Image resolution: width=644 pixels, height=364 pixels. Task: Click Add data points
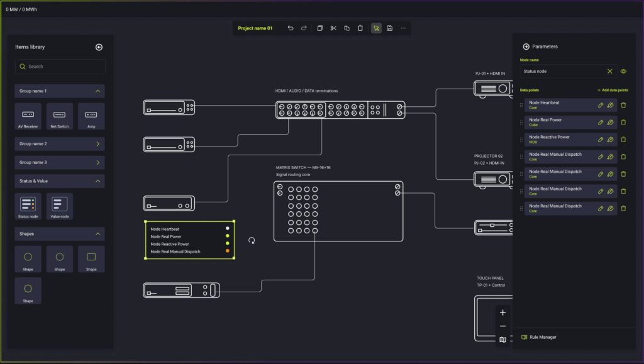coord(612,91)
